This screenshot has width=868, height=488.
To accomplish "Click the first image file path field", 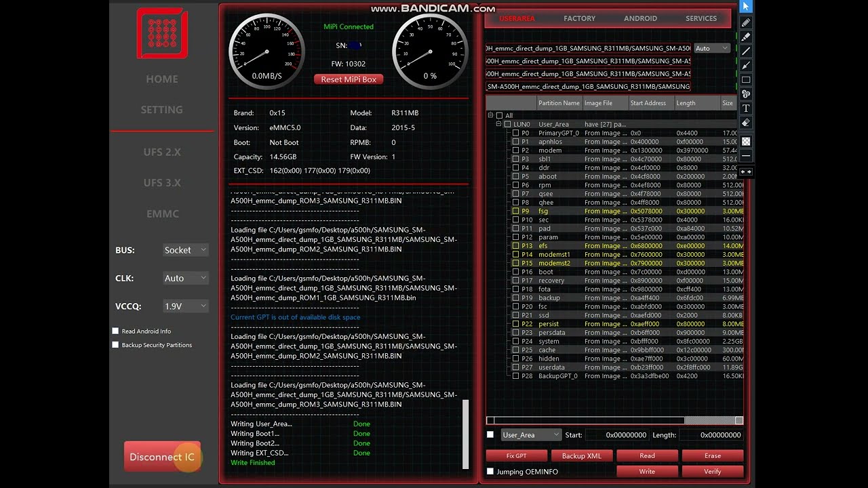I will (x=588, y=48).
